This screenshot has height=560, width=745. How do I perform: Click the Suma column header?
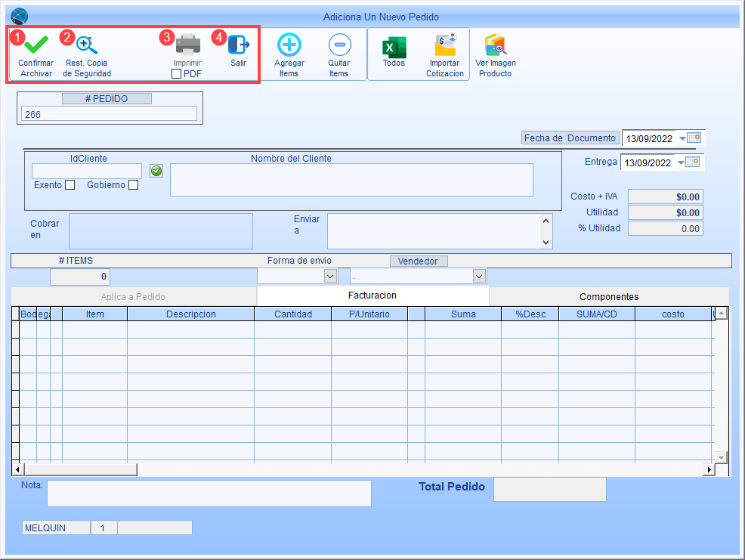click(463, 314)
